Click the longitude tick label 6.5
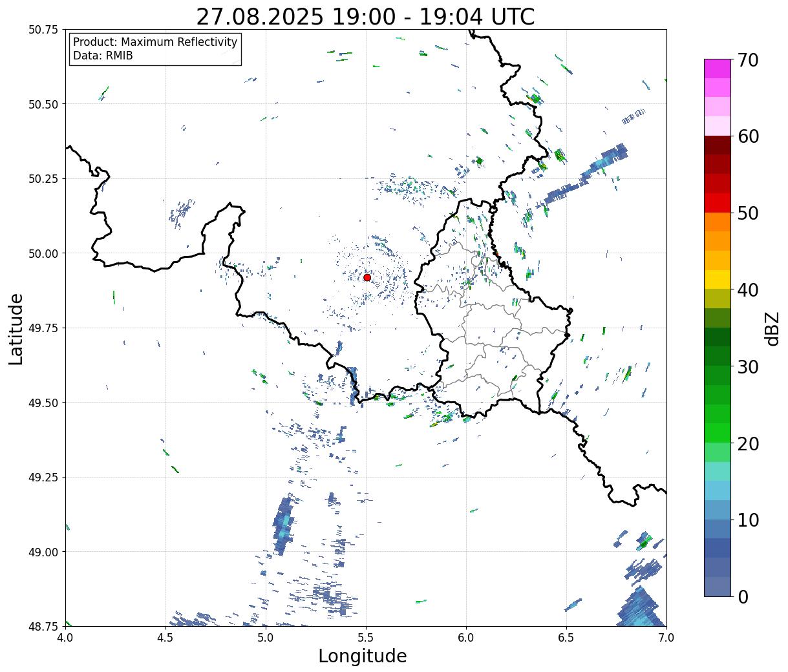788x672 pixels. pos(566,637)
